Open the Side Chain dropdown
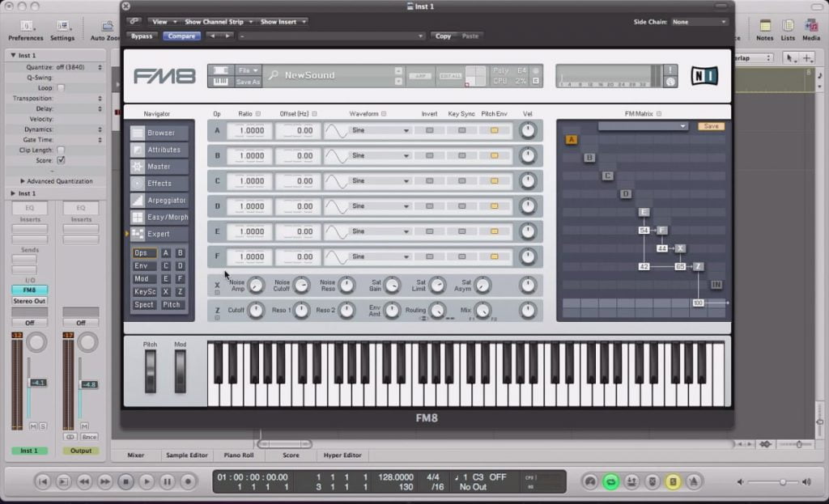The height and width of the screenshot is (504, 829). pos(699,22)
